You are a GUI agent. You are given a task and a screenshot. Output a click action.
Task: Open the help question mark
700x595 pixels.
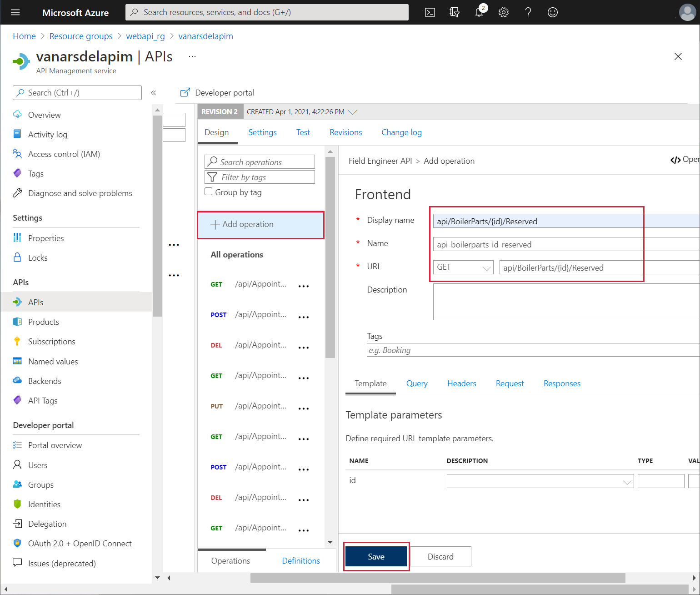[x=528, y=12]
